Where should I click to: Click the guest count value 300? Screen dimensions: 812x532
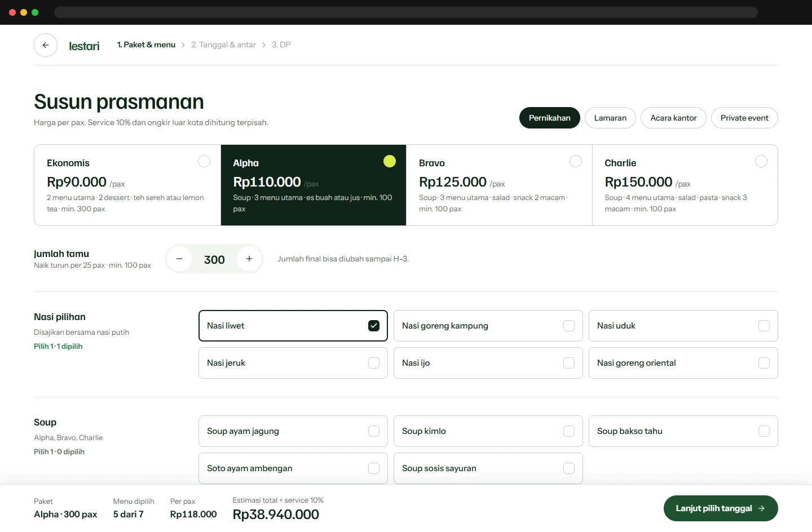point(214,259)
